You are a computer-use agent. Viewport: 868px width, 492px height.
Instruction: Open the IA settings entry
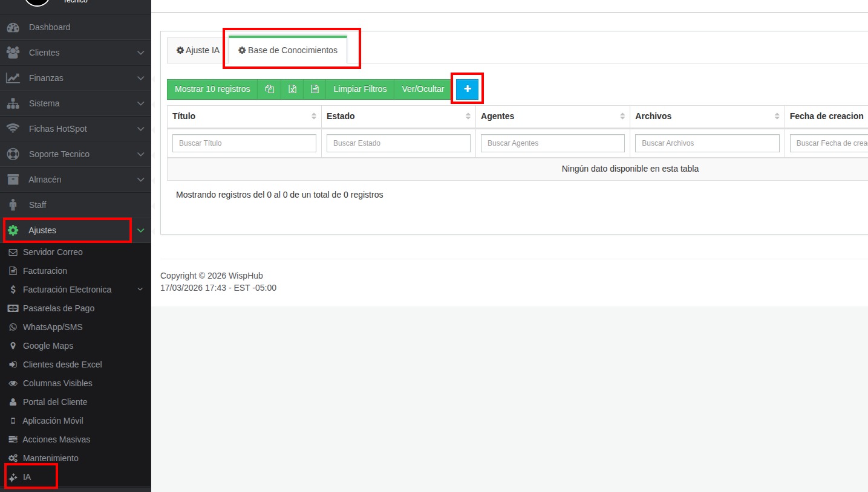(27, 477)
